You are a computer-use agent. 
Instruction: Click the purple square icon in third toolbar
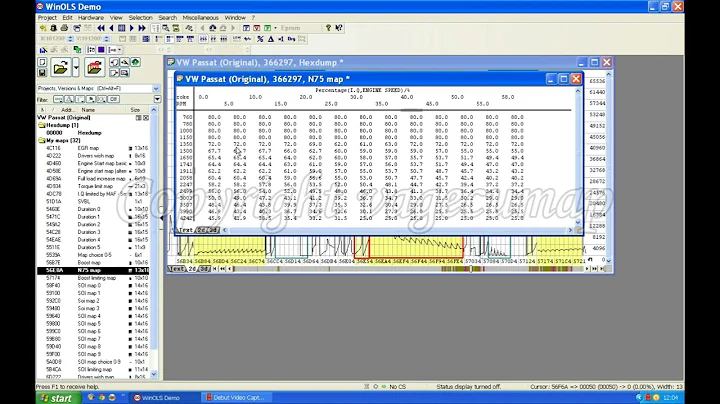[x=101, y=50]
